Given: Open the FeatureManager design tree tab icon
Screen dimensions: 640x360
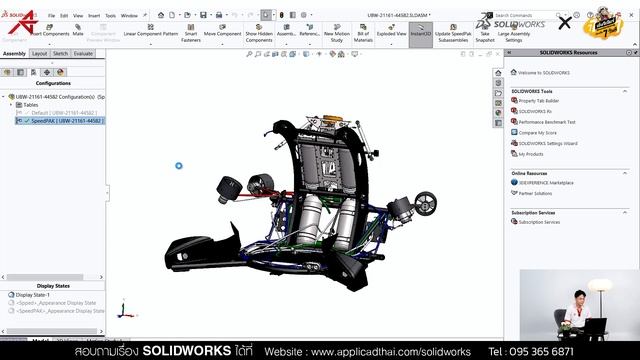Looking at the screenshot, I should (x=7, y=72).
